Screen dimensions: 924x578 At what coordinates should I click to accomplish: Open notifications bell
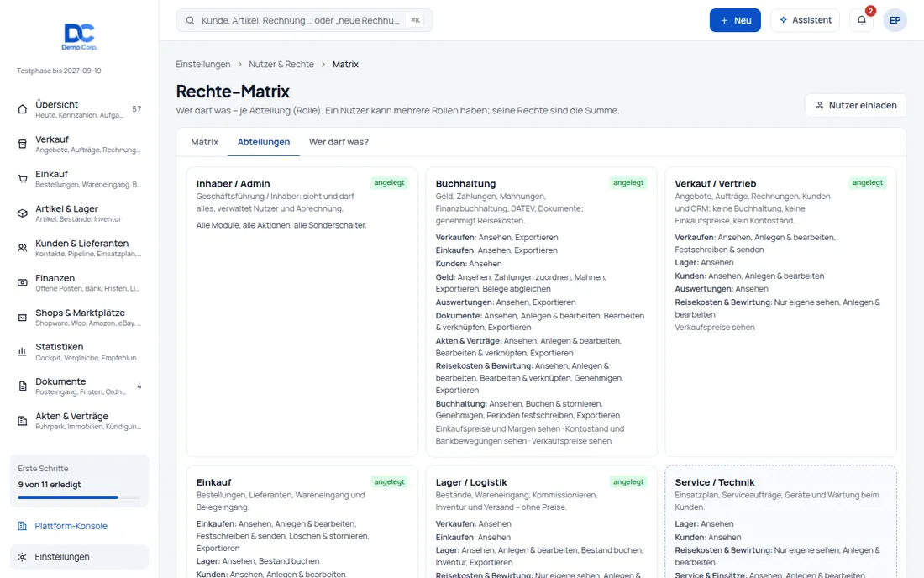tap(862, 20)
